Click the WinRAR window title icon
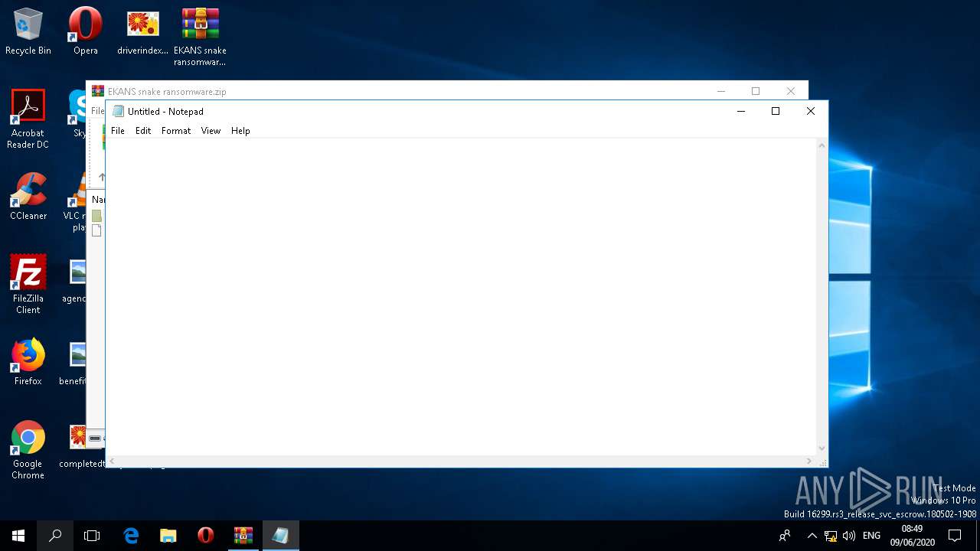 tap(97, 91)
